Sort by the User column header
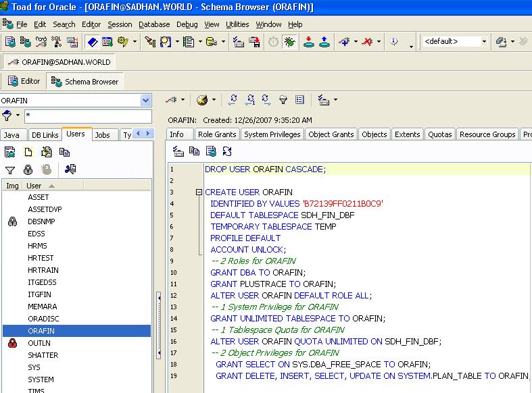Image resolution: width=532 pixels, height=393 pixels. (x=53, y=186)
